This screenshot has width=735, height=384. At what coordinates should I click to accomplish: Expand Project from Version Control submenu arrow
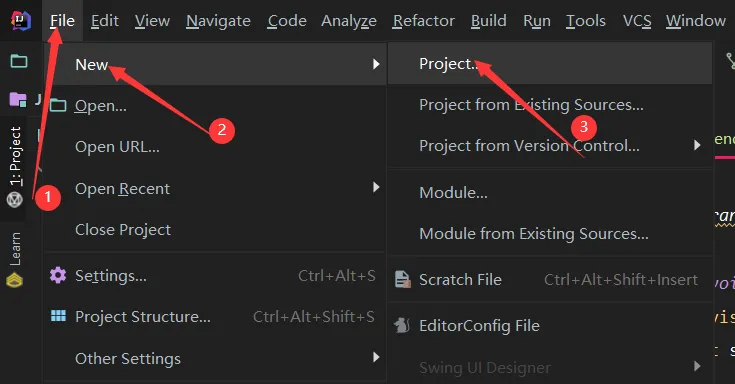coord(698,145)
